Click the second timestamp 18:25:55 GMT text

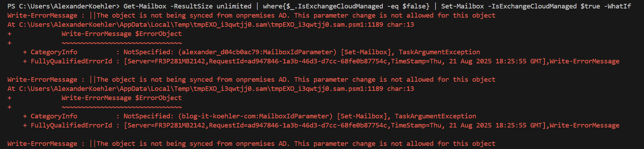coord(518,125)
